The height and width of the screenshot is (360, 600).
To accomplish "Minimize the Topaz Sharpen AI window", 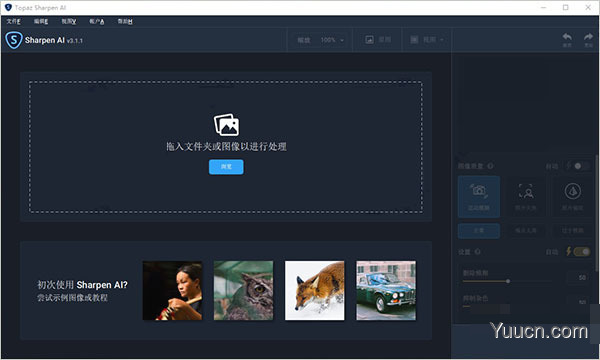I will pos(543,8).
